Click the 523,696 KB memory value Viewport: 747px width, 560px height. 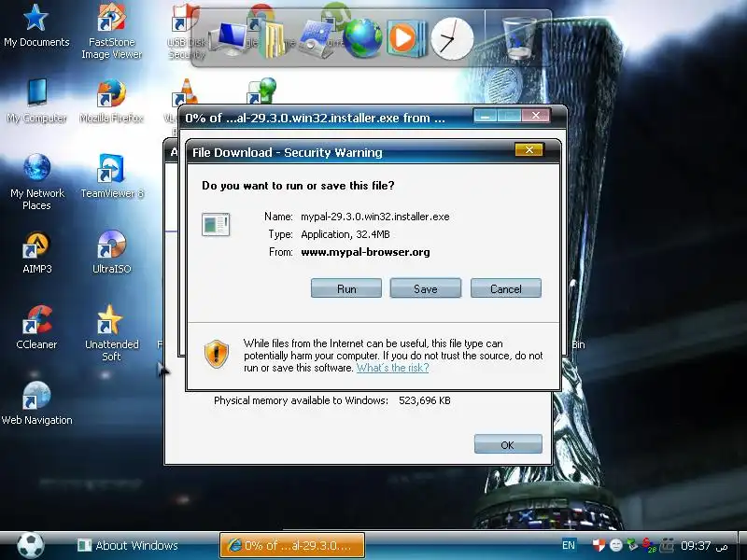[425, 400]
